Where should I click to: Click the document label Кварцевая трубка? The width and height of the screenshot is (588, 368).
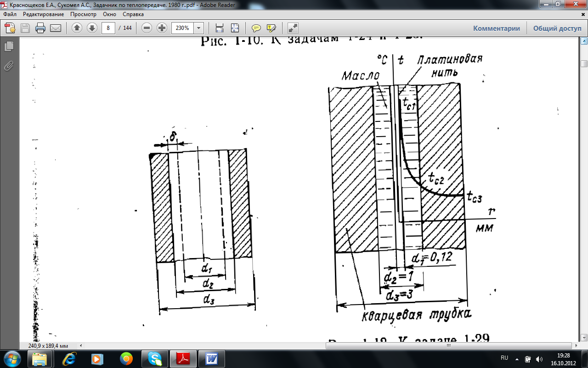tap(417, 316)
